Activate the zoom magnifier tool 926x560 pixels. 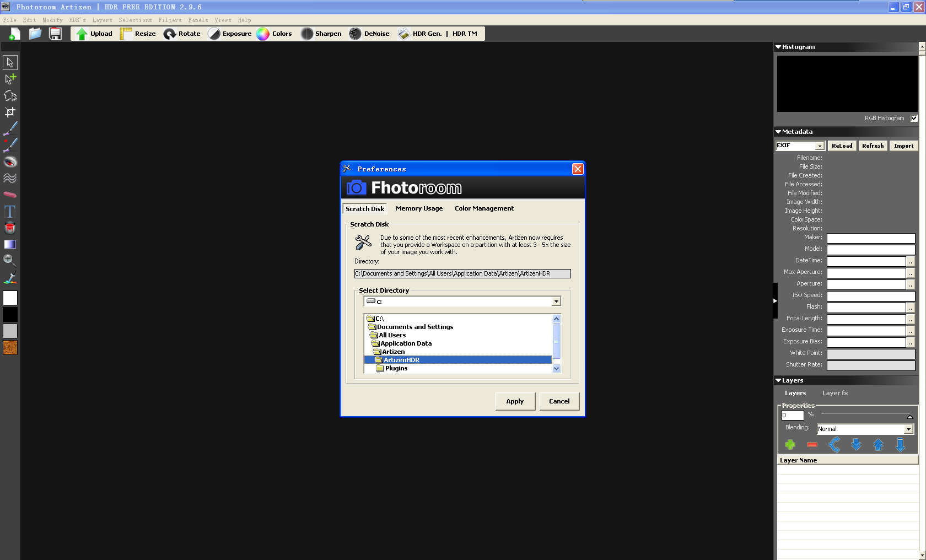(10, 261)
